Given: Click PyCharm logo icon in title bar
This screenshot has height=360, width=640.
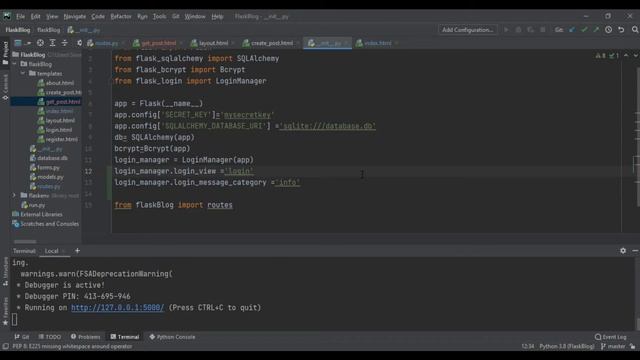Looking at the screenshot, I should click(x=7, y=16).
